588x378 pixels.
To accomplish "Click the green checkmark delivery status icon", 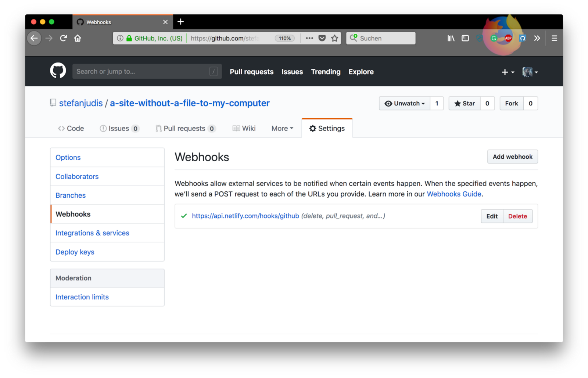I will 184,216.
